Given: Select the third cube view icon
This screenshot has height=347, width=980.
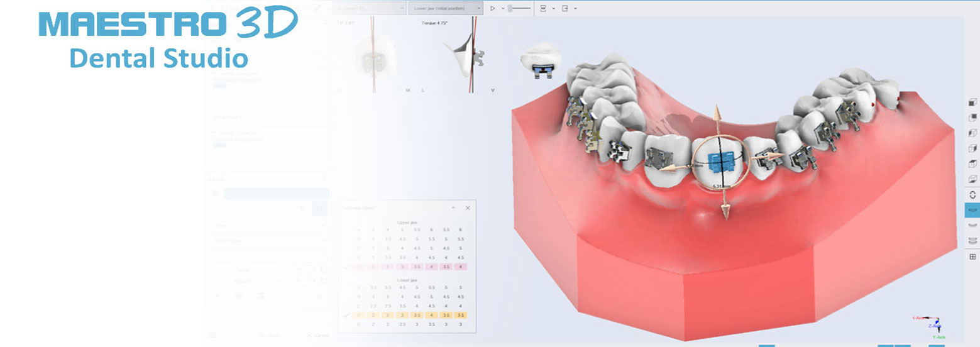Looking at the screenshot, I should (972, 133).
